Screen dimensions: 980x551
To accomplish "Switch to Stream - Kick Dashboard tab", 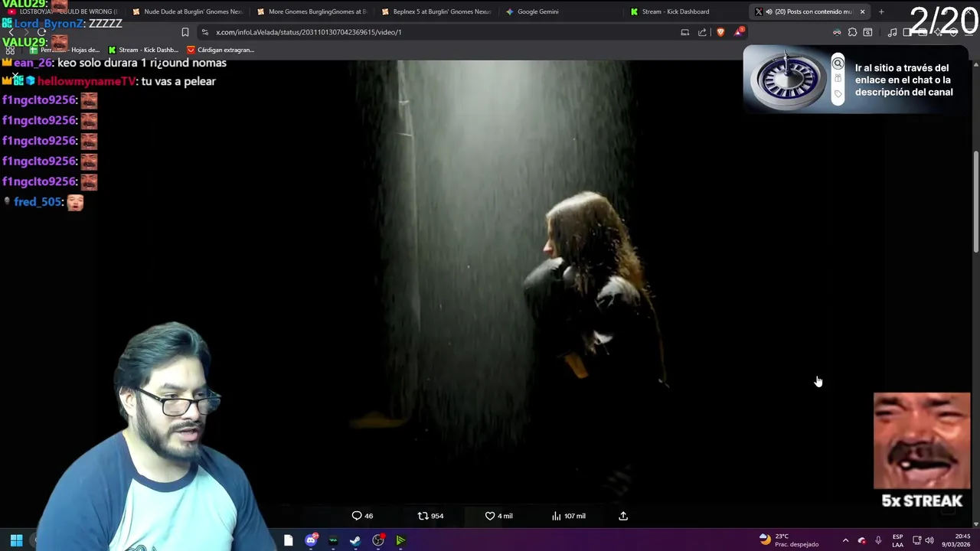I will 685,11.
